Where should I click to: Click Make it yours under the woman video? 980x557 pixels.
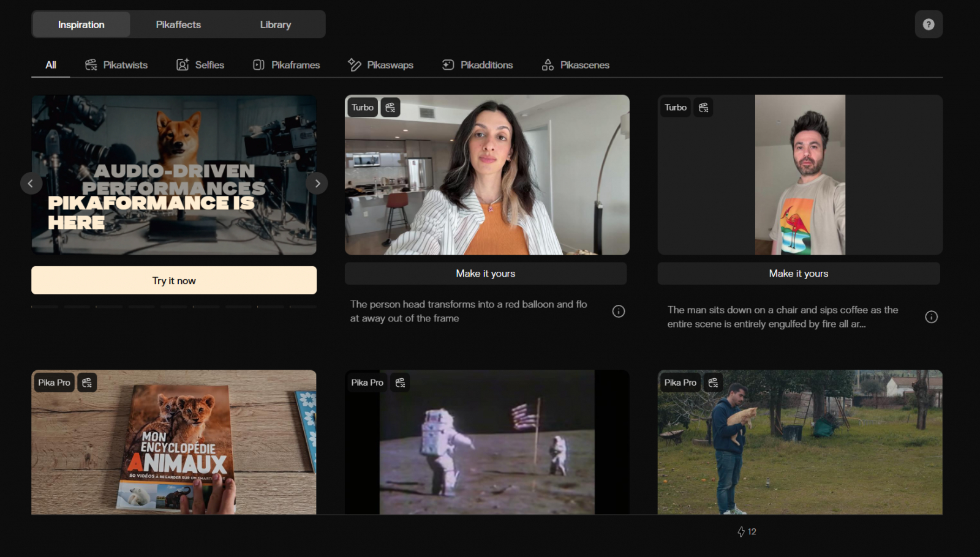point(485,274)
